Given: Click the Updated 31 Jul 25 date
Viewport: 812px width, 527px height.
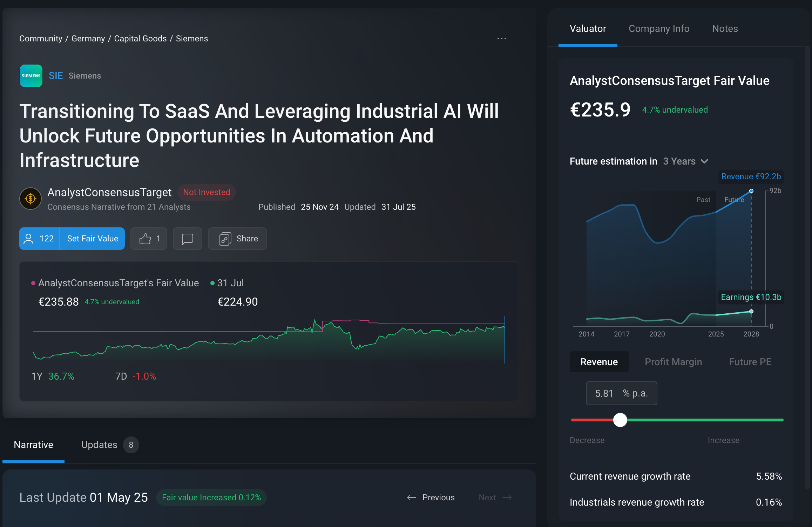Looking at the screenshot, I should [399, 207].
